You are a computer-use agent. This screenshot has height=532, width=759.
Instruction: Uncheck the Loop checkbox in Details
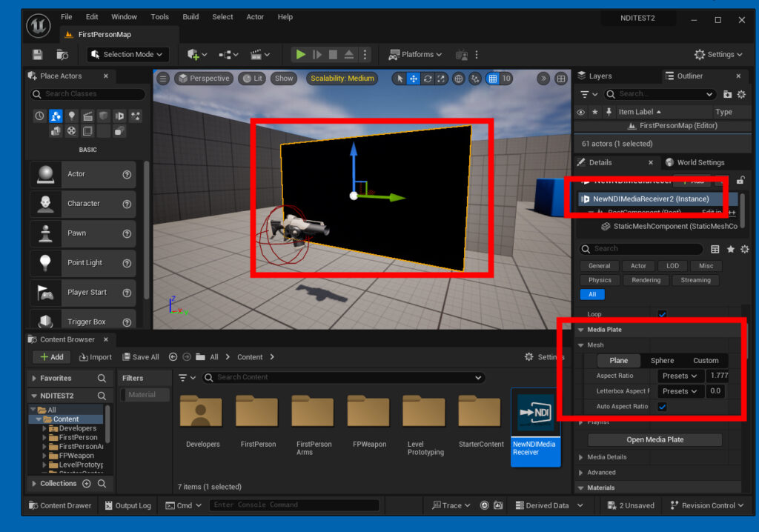(662, 313)
